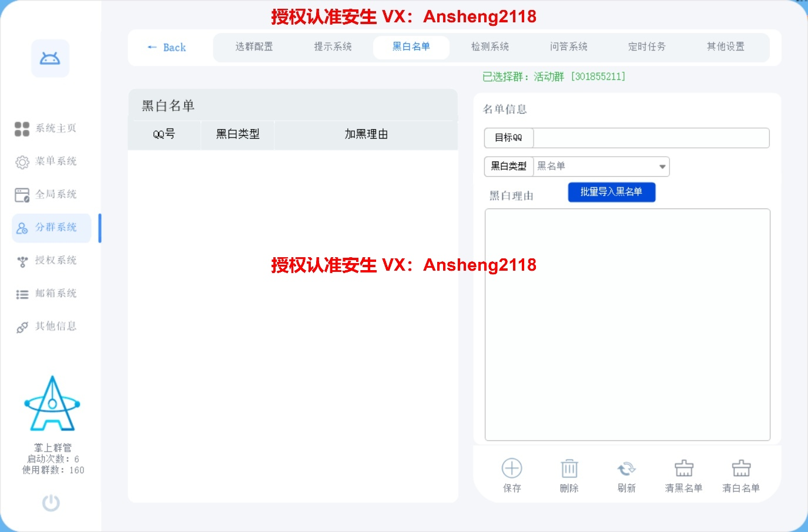Image resolution: width=808 pixels, height=532 pixels.
Task: Open the 定时任务 tab
Action: coord(646,47)
